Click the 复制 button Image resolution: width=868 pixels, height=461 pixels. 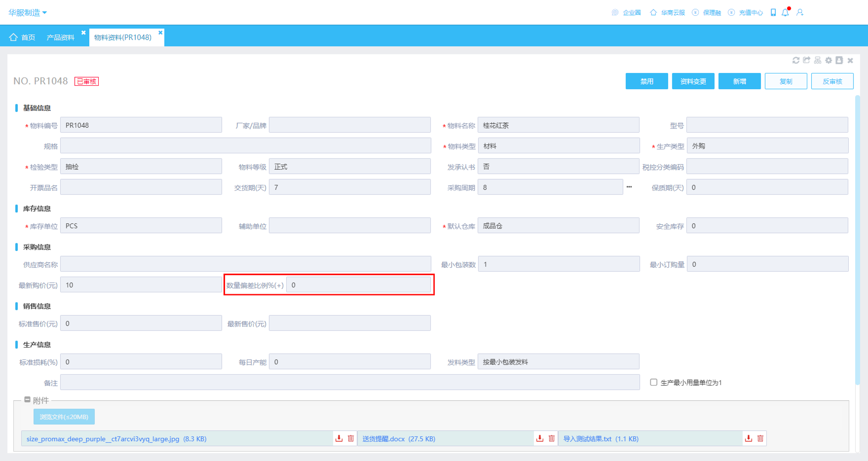786,81
